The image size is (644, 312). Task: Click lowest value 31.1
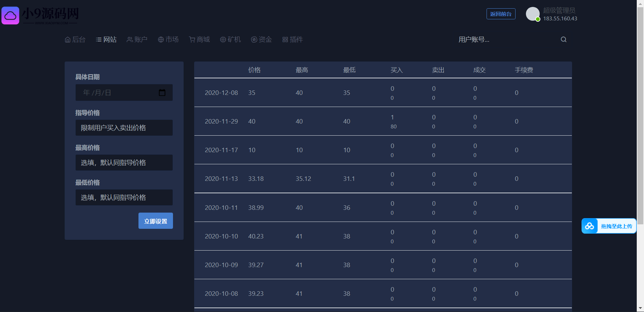pos(349,179)
